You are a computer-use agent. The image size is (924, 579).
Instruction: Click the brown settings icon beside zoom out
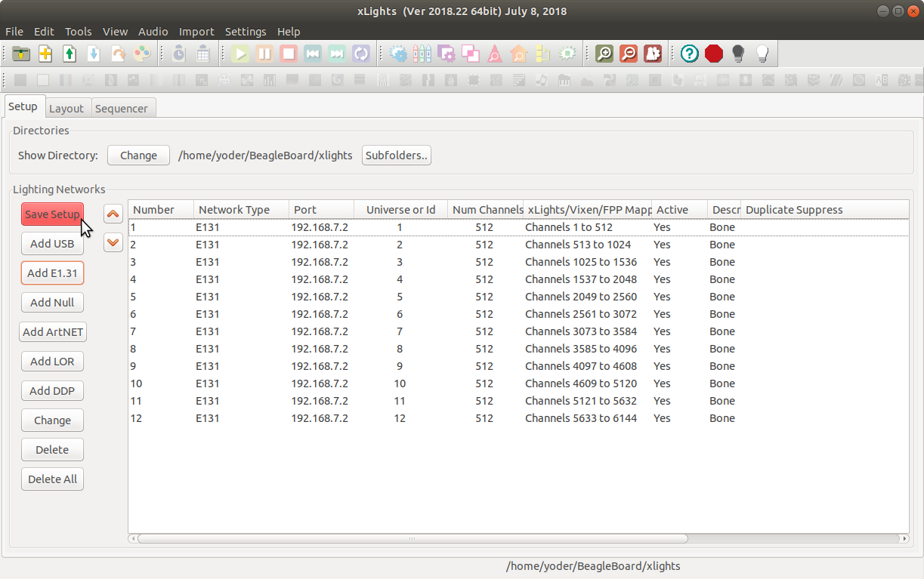coord(653,54)
